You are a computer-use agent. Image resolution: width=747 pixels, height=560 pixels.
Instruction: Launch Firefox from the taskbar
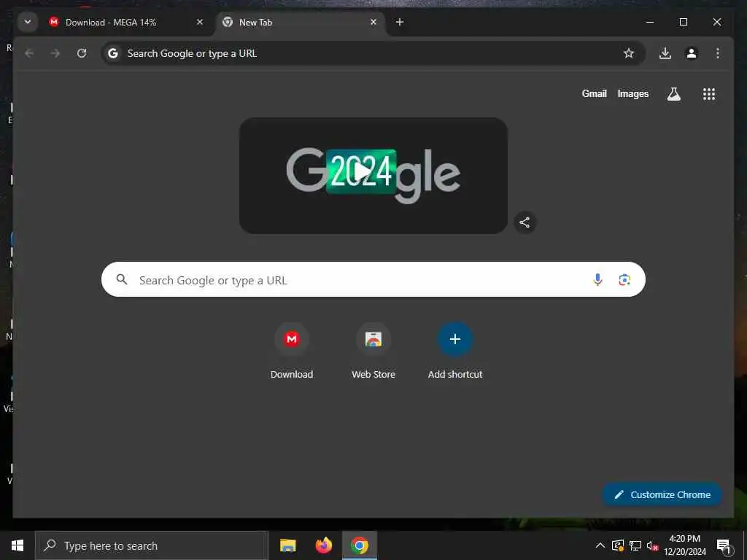click(x=324, y=545)
